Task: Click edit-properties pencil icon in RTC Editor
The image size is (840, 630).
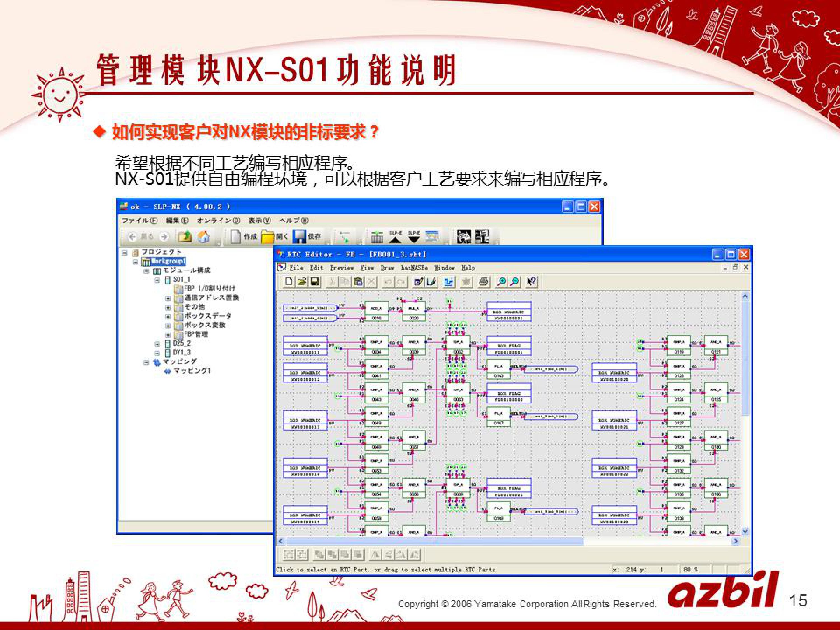Action: [x=419, y=281]
